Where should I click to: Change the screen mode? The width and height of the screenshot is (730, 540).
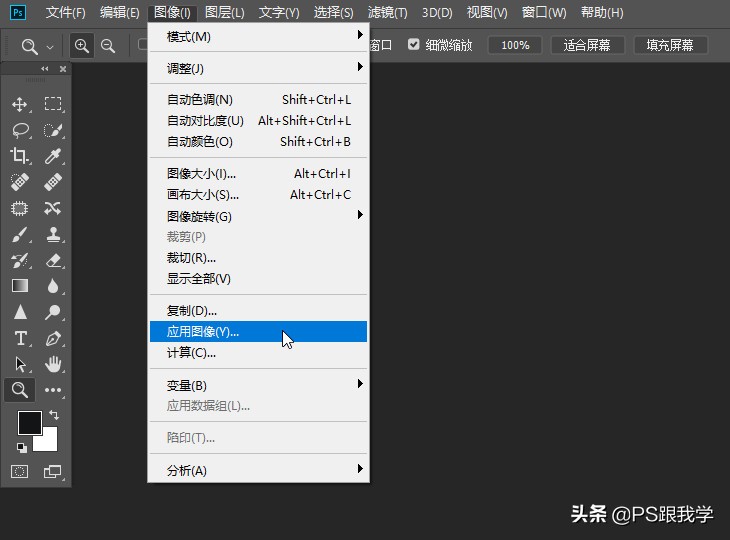pyautogui.click(x=52, y=472)
